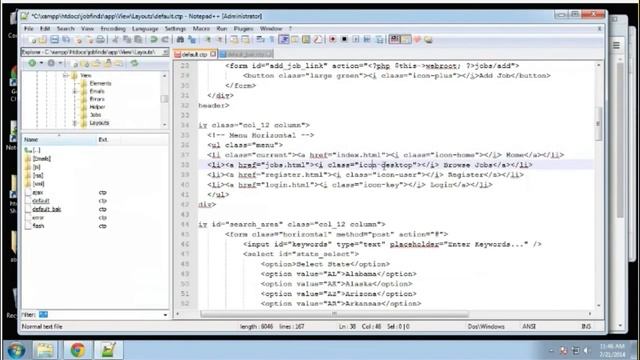Image resolution: width=640 pixels, height=360 pixels.
Task: Collapse the View folder node
Action: pyautogui.click(x=65, y=76)
